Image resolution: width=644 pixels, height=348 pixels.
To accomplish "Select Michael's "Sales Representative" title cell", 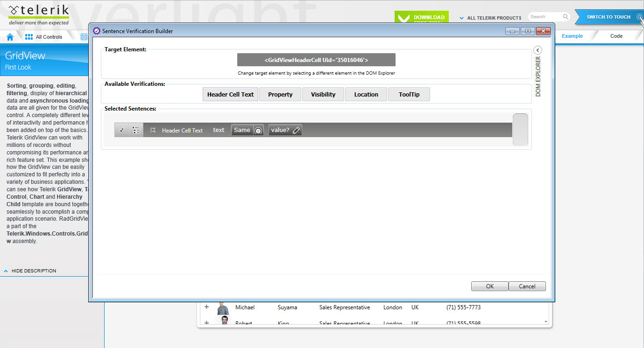I will tap(345, 307).
